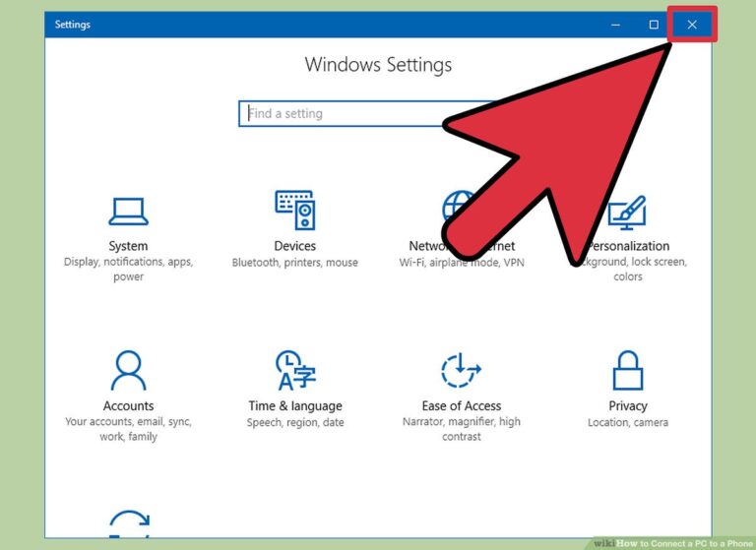The height and width of the screenshot is (550, 756).
Task: Click 'Display, notifications, apps, power' text
Action: (x=128, y=269)
